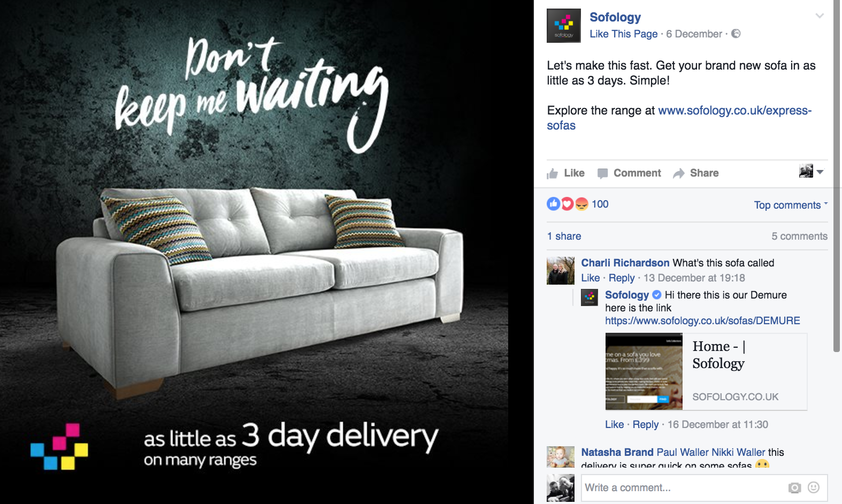View the 1 share link
Viewport: 842px width, 504px height.
click(564, 236)
